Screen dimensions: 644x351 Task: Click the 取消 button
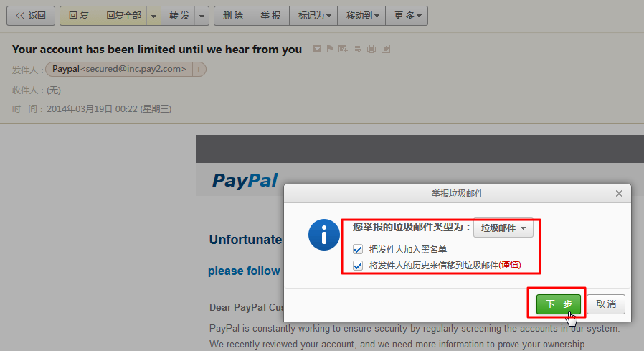point(606,304)
